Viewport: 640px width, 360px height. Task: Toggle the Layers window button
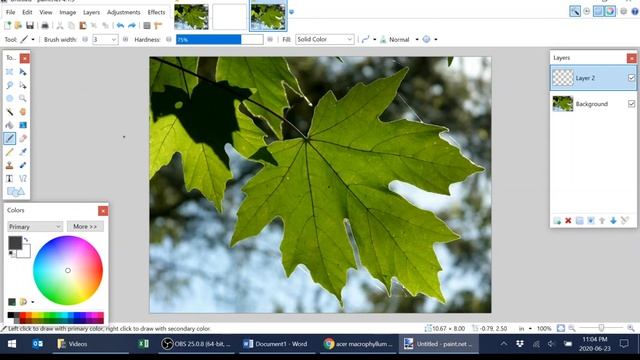[598, 11]
